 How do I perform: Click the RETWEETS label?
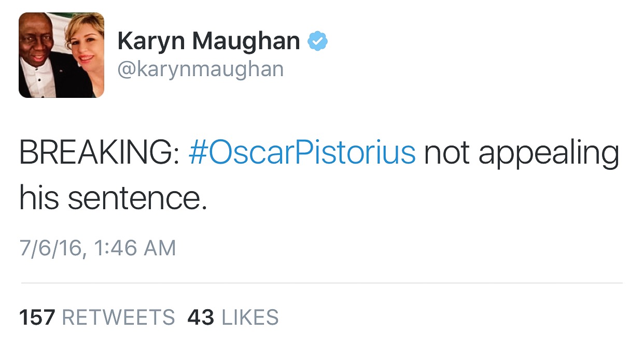[x=118, y=317]
